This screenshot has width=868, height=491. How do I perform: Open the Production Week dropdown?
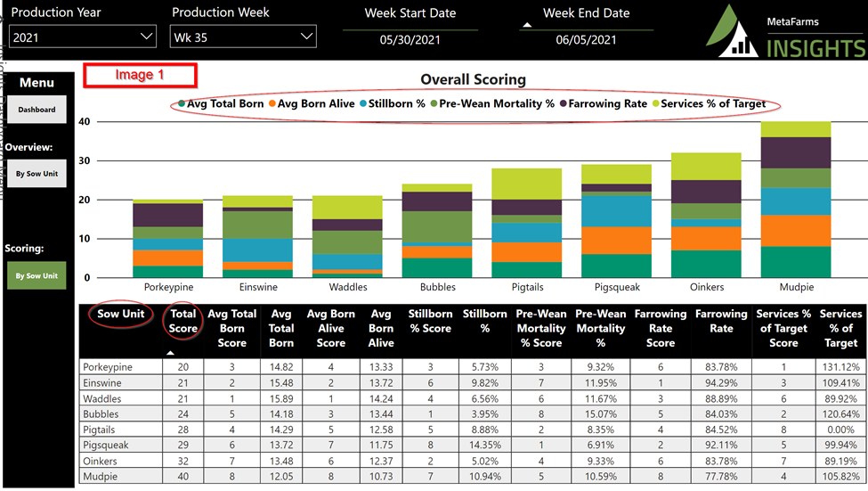(243, 37)
